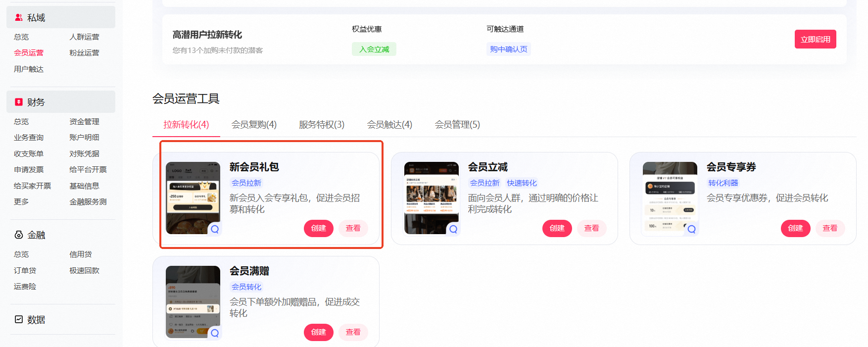Switch to the 会员管理(5) tab

pos(457,125)
